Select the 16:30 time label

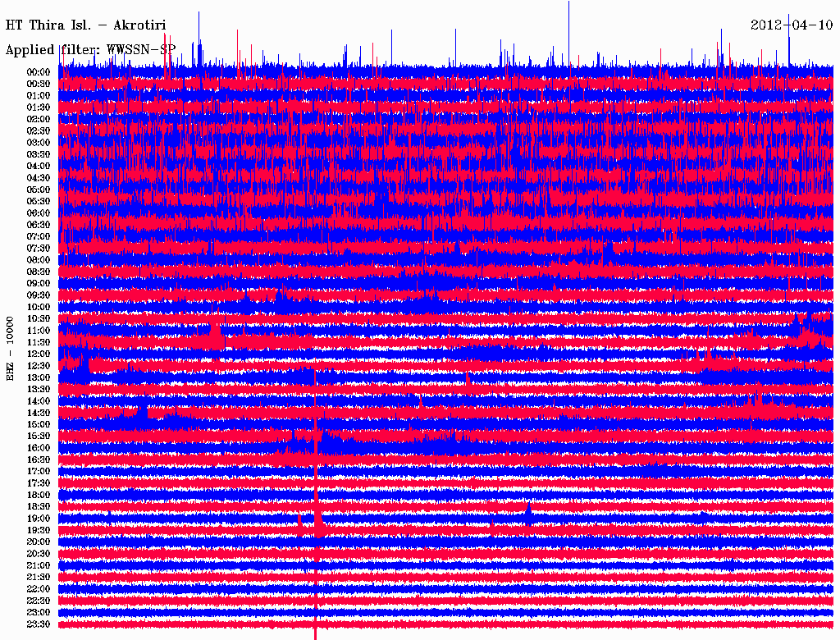pos(39,460)
